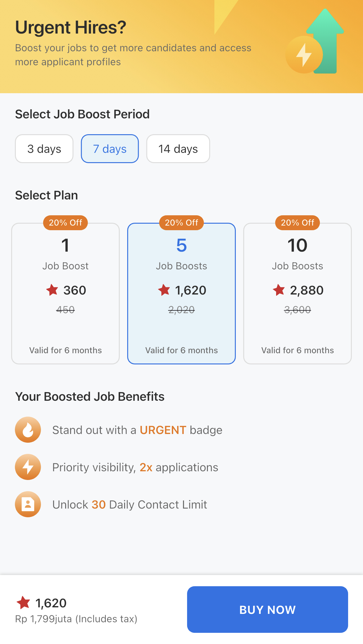The width and height of the screenshot is (363, 644).
Task: Click the red star in bottom total bar
Action: coord(23,602)
